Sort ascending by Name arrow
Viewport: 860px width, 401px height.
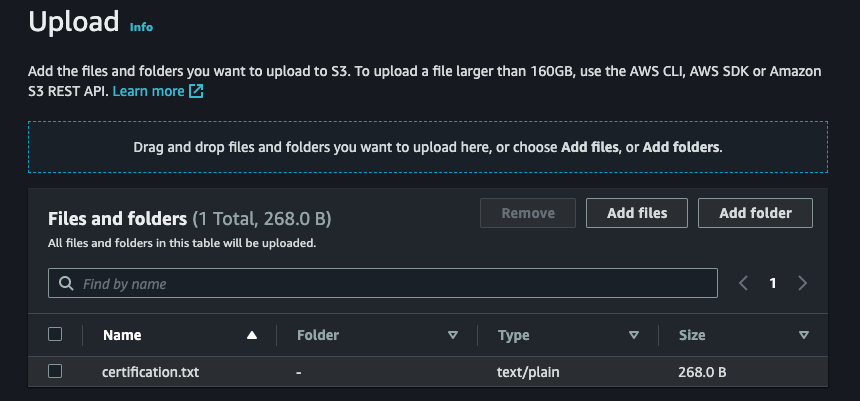252,335
